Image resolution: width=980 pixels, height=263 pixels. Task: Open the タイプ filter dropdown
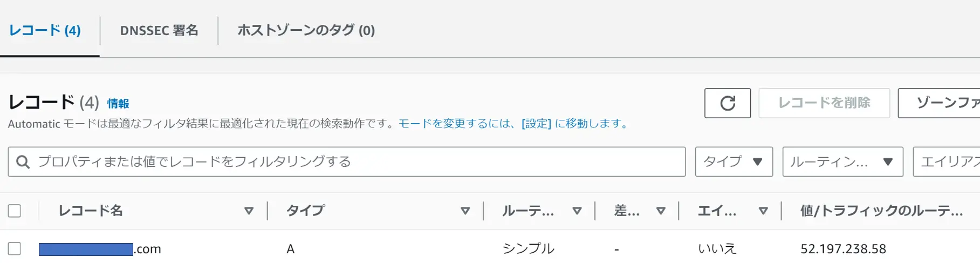734,161
